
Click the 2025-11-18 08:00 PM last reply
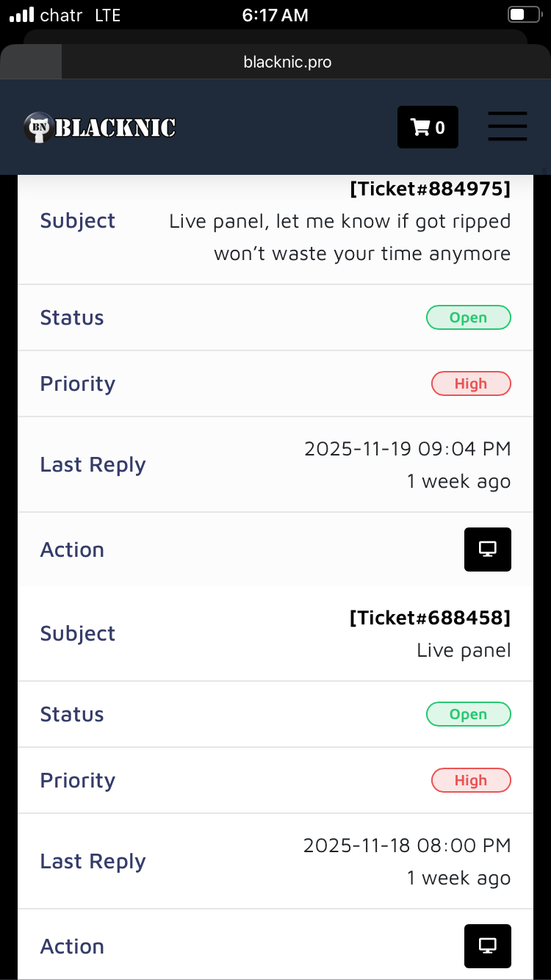[407, 846]
